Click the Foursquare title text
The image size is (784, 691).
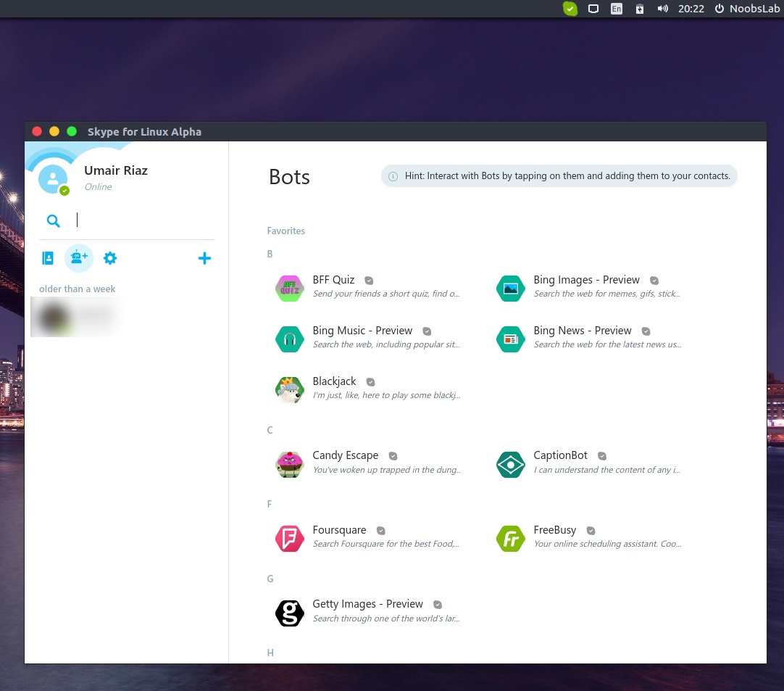click(x=340, y=530)
